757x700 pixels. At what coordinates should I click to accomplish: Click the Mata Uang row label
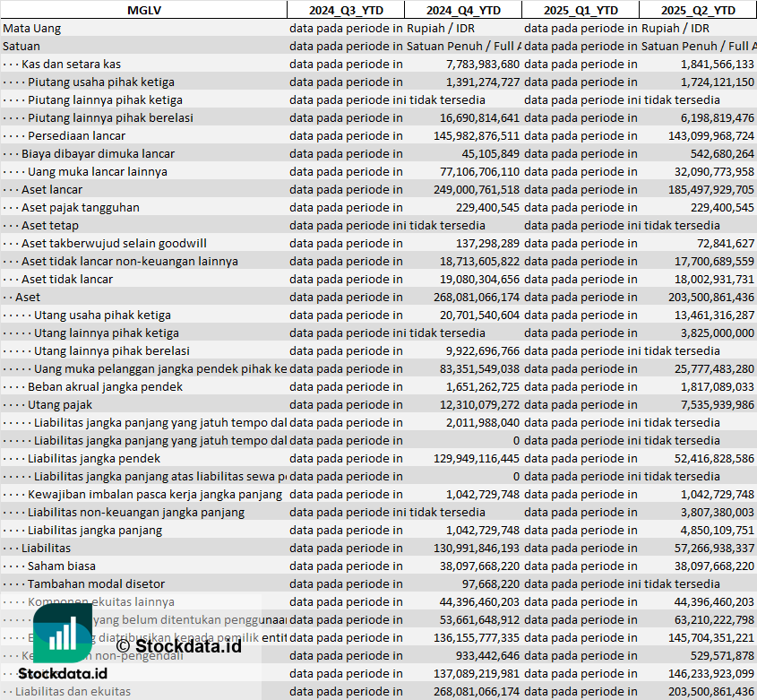(x=32, y=28)
